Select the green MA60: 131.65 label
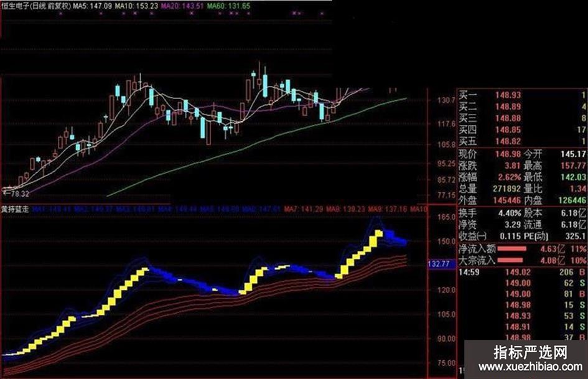This screenshot has height=379, width=588. tap(228, 6)
